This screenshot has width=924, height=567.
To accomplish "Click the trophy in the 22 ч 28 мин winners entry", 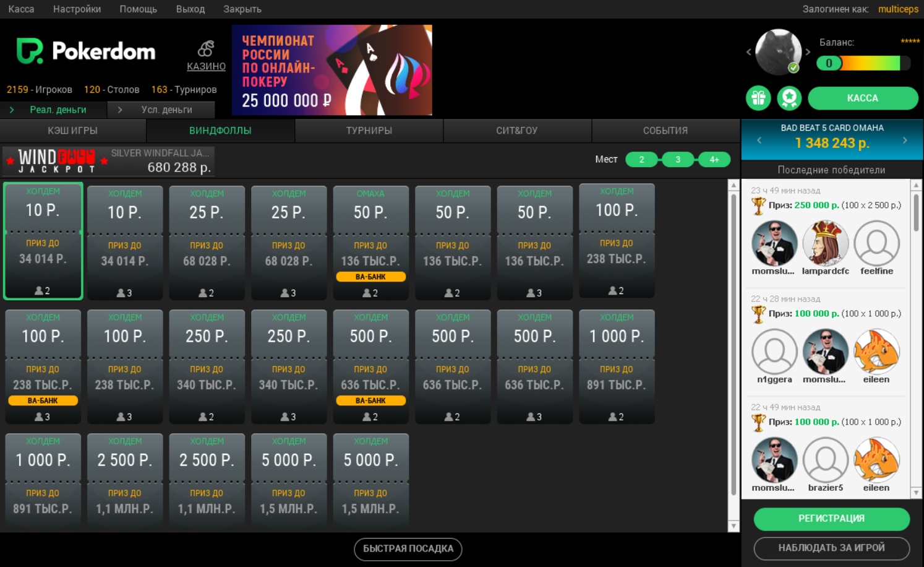I will tap(758, 314).
